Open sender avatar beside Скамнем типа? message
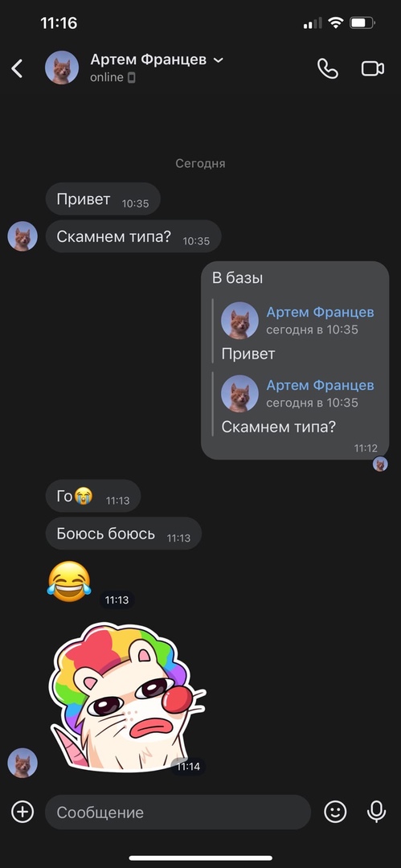The height and width of the screenshot is (868, 401). tap(23, 236)
